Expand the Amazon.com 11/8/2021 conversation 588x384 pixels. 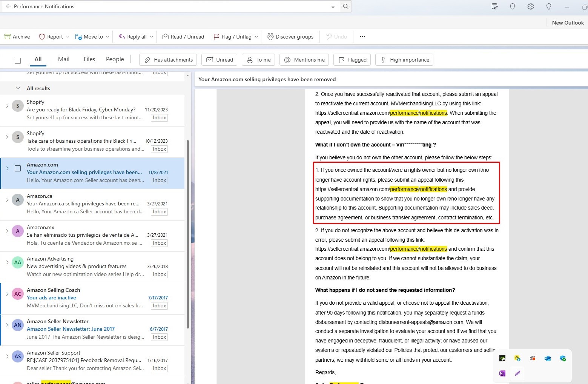[7, 168]
